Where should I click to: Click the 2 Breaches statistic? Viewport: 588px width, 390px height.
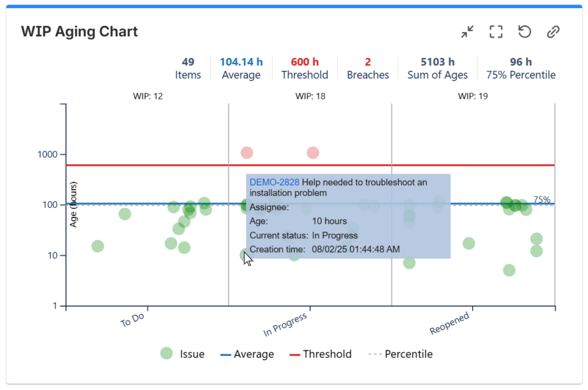367,68
